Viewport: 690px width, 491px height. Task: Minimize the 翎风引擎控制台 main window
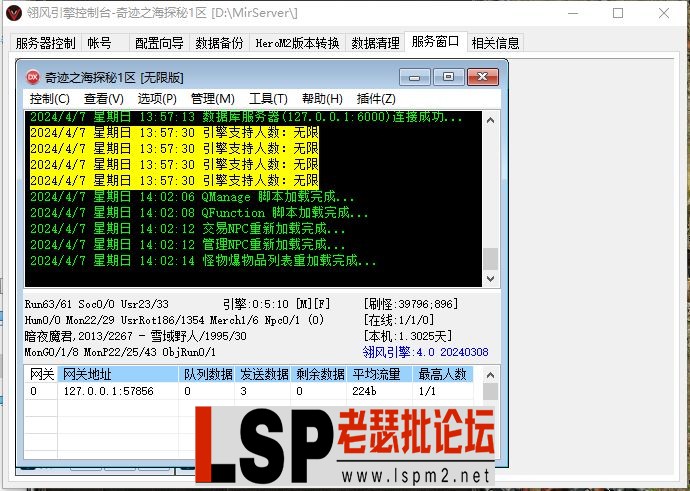tap(573, 13)
